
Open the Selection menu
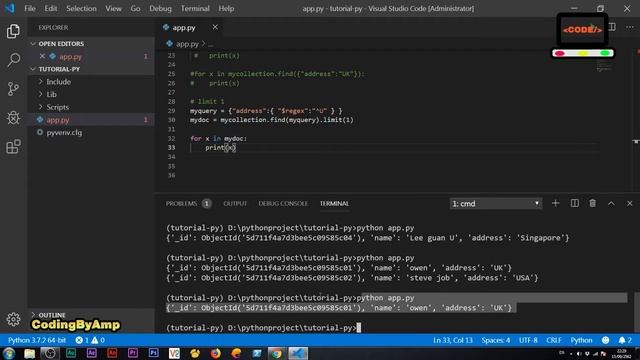point(81,8)
